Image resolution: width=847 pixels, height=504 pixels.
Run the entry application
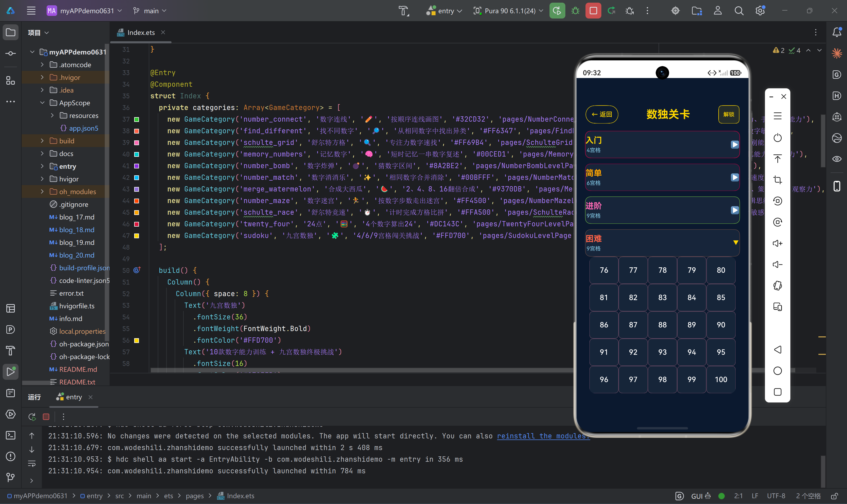[557, 11]
